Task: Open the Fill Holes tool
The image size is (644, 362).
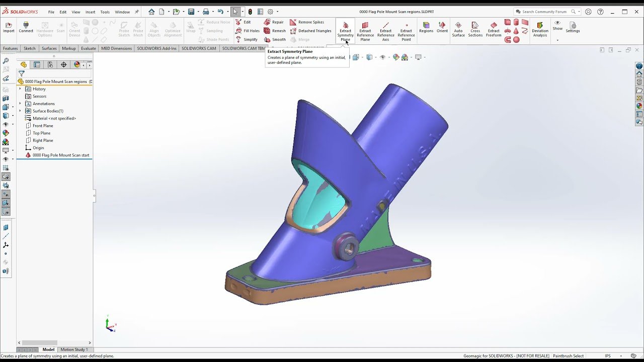Action: coord(248,31)
